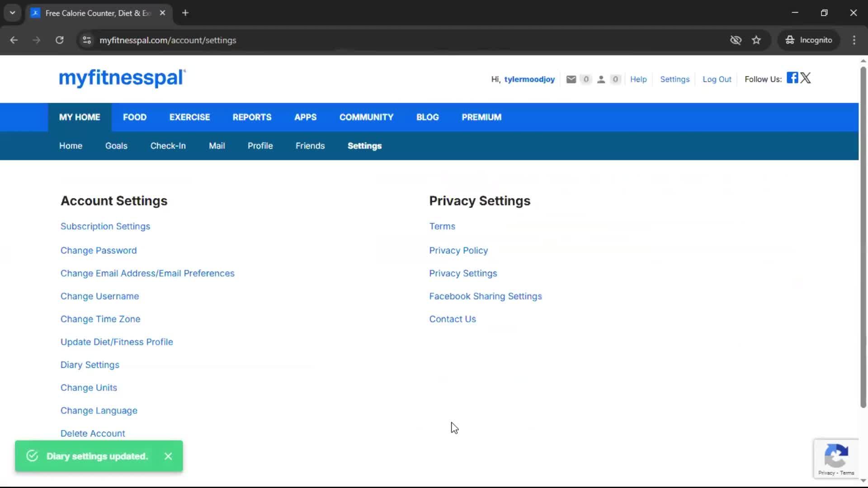The height and width of the screenshot is (488, 868).
Task: Open Diary Settings link
Action: point(90,365)
